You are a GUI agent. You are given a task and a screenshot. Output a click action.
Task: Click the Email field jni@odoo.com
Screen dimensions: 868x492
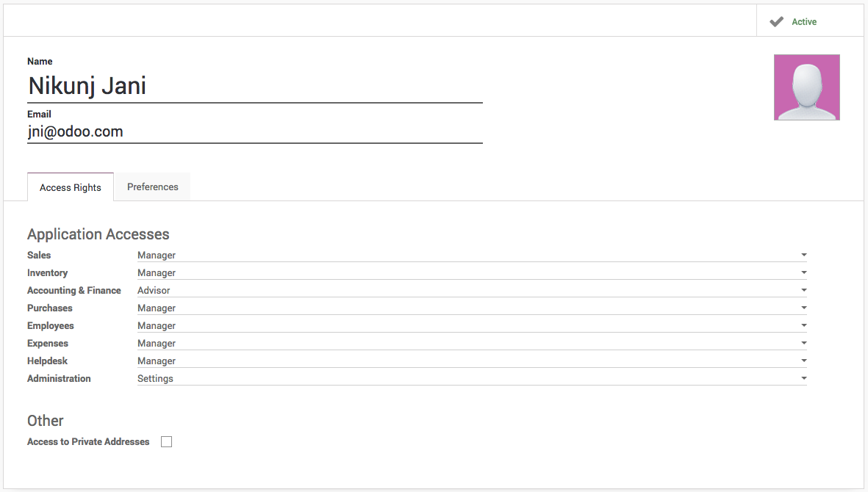pos(254,132)
